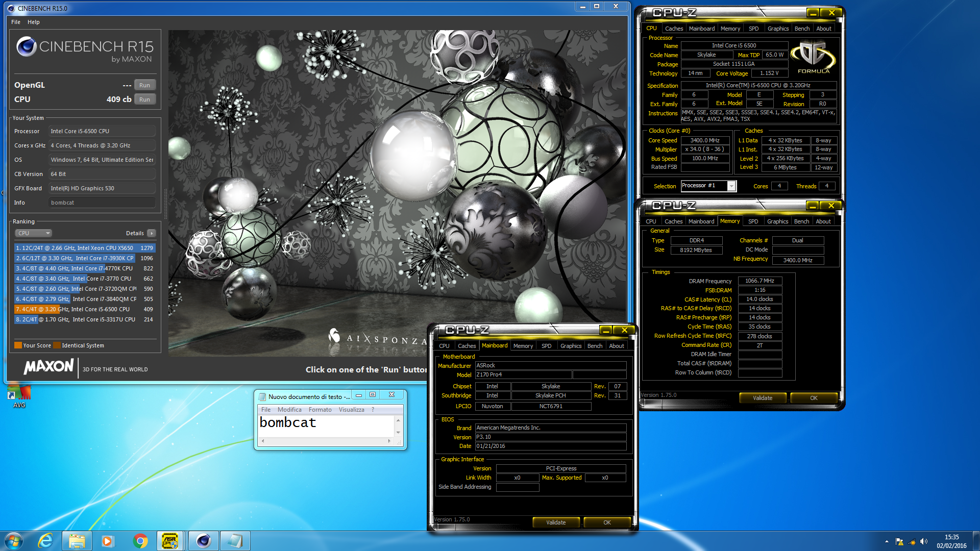Minimize the CPU-Z Mainboard window
The width and height of the screenshot is (980, 551).
(x=606, y=330)
